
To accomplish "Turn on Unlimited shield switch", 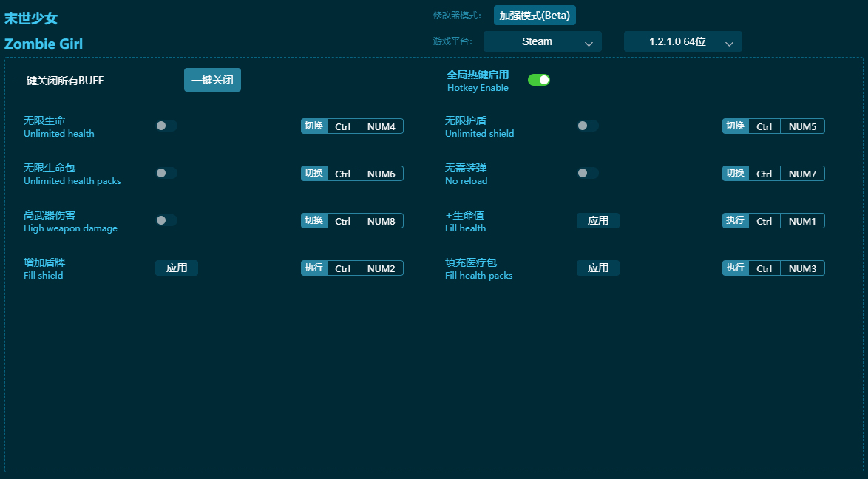I will 588,126.
